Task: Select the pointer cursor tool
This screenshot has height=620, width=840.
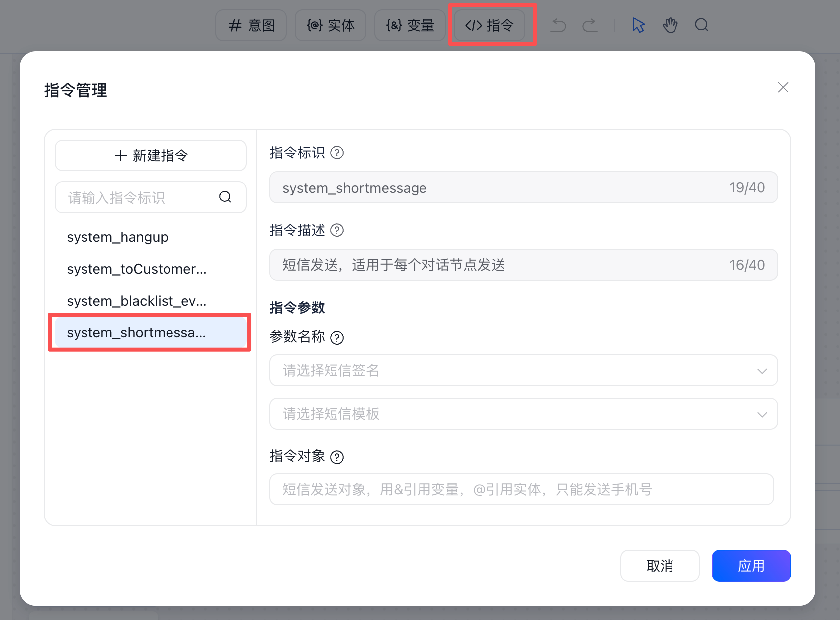Action: (x=638, y=25)
